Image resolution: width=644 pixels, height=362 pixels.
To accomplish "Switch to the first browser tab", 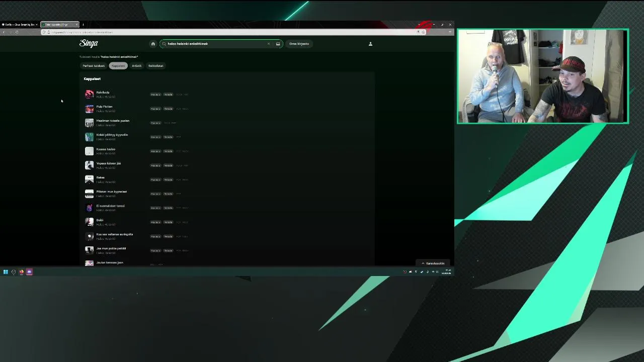I will [20, 25].
